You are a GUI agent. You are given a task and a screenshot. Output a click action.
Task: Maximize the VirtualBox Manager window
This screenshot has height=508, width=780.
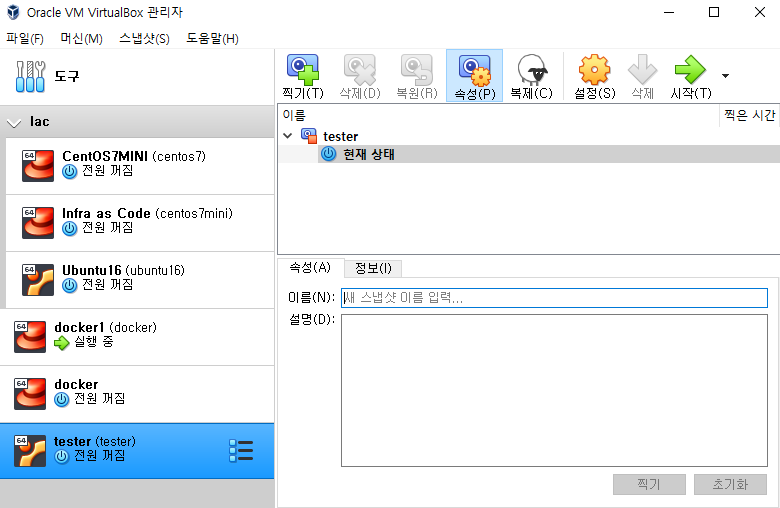714,12
